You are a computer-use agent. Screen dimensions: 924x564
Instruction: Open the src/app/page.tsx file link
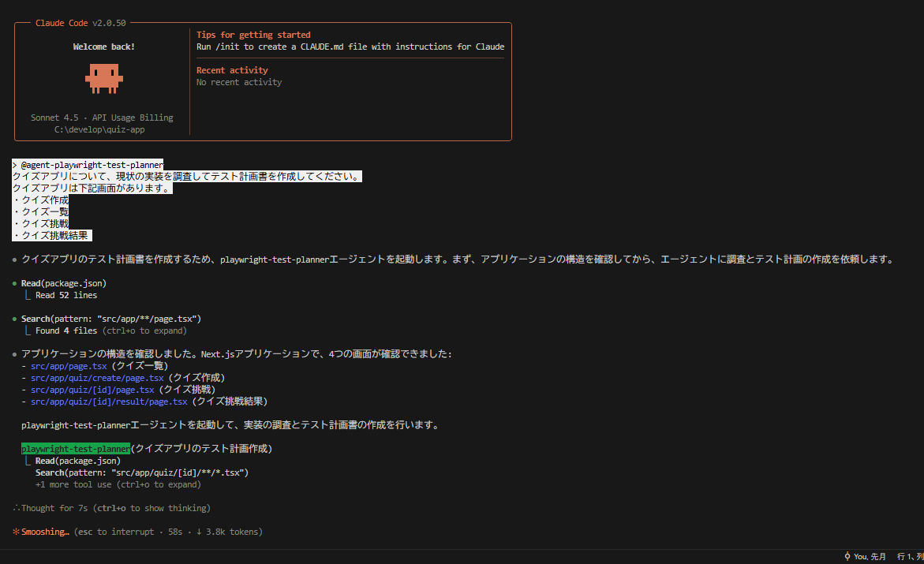pos(69,367)
